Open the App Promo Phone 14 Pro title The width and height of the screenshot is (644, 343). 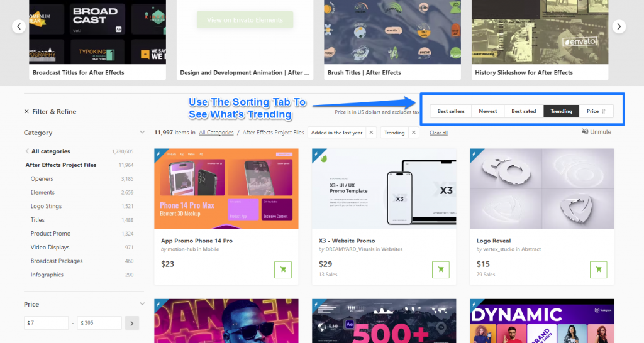tap(197, 241)
